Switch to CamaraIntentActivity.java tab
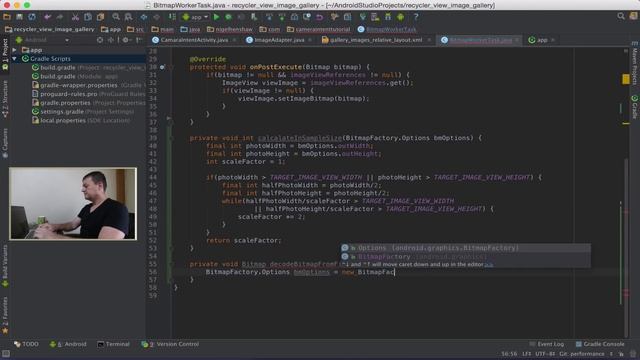This screenshot has width=640, height=360. pos(194,40)
